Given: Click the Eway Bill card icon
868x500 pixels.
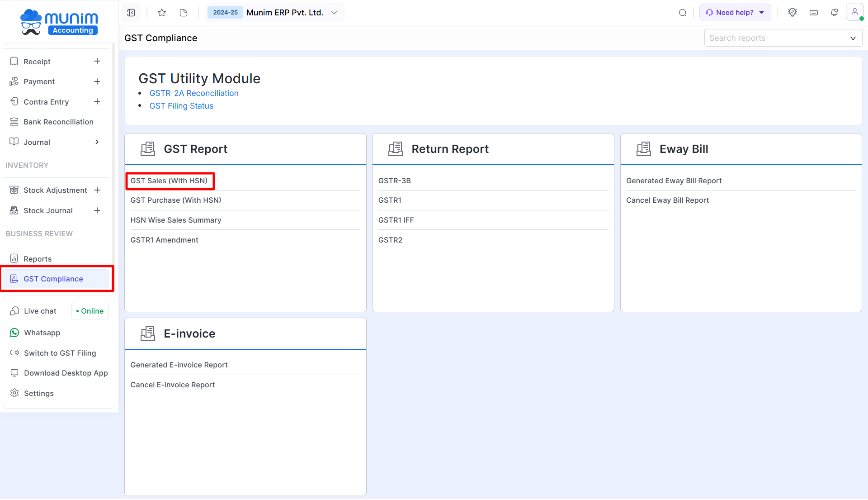Looking at the screenshot, I should point(644,149).
